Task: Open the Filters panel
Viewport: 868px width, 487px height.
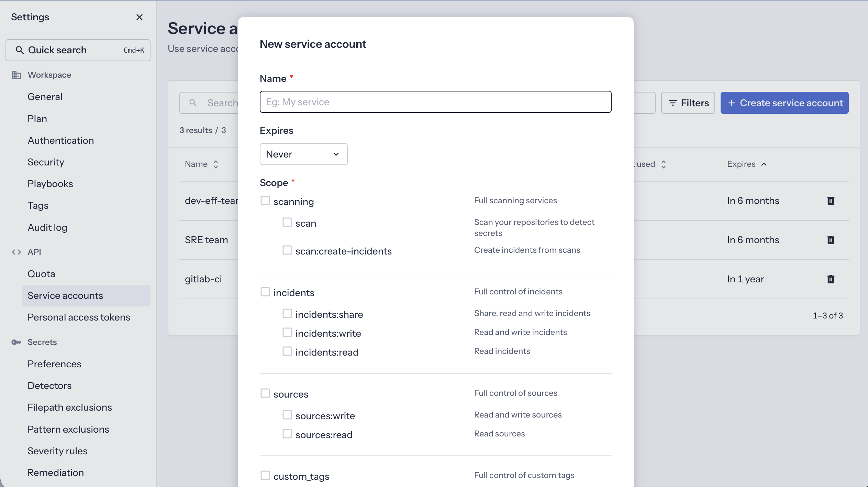Action: point(688,103)
